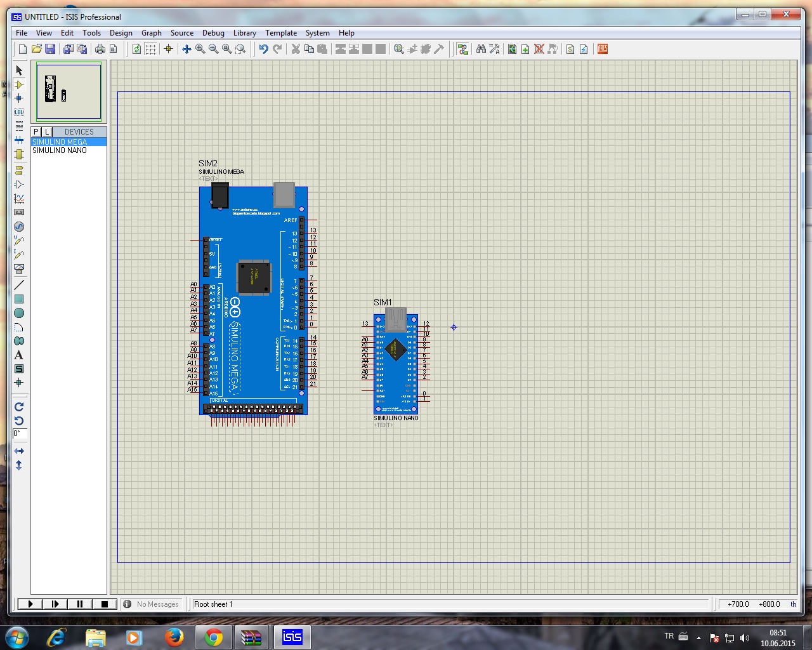The width and height of the screenshot is (812, 650).
Task: Open the Firefox taskbar icon
Action: 174,637
